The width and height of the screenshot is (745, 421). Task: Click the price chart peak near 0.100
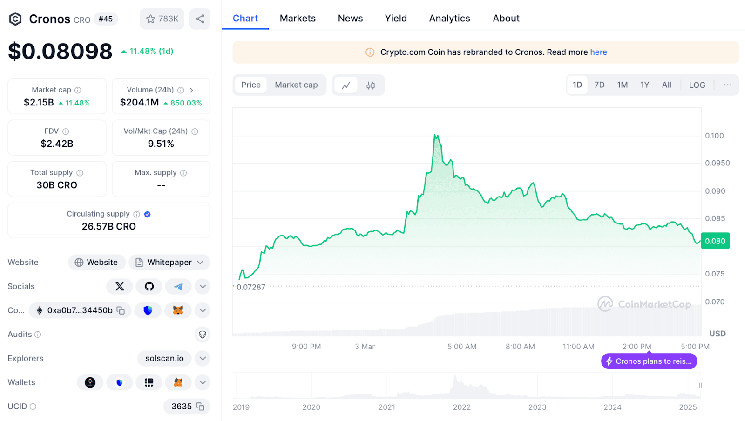click(x=436, y=137)
